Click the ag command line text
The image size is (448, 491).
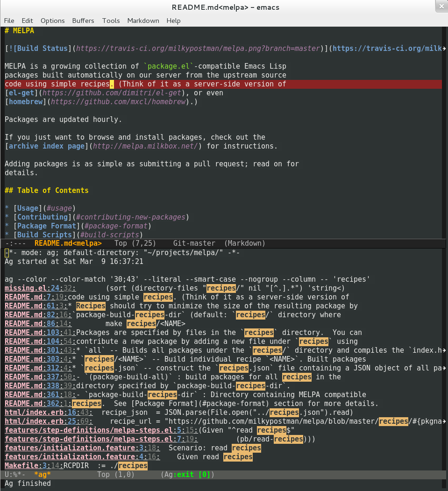(x=187, y=279)
